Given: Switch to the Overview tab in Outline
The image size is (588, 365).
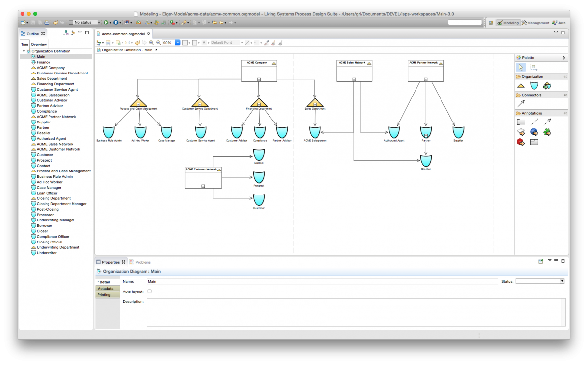Looking at the screenshot, I should click(x=38, y=44).
